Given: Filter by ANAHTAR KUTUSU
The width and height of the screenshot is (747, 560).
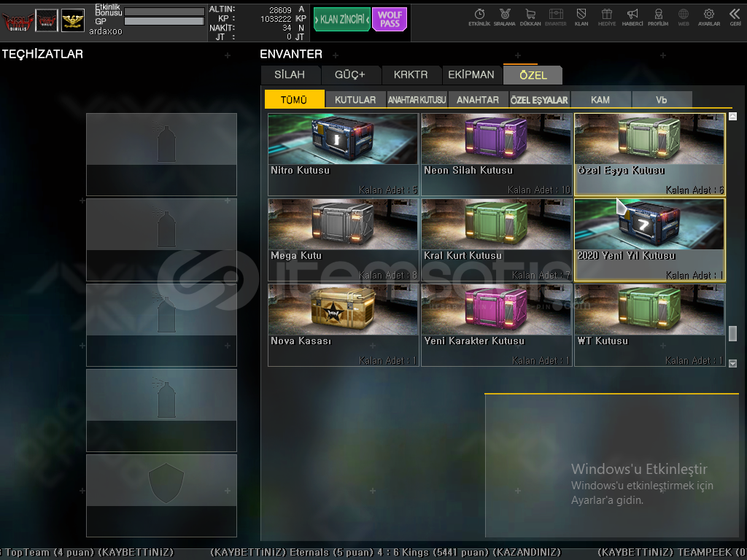Looking at the screenshot, I should 417,99.
